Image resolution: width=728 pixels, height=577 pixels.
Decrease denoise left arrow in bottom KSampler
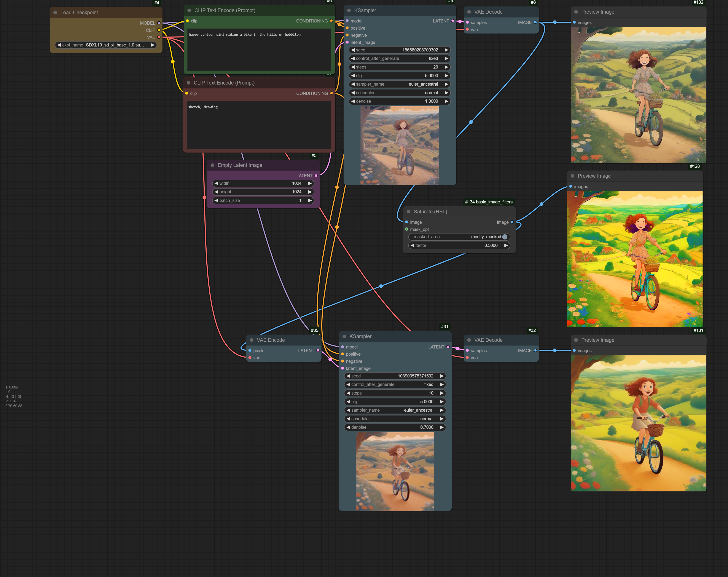point(348,427)
